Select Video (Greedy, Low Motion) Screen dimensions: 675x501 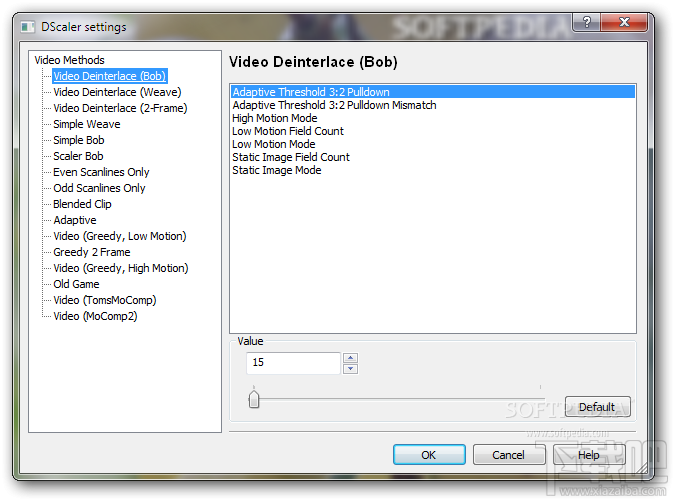(x=120, y=236)
